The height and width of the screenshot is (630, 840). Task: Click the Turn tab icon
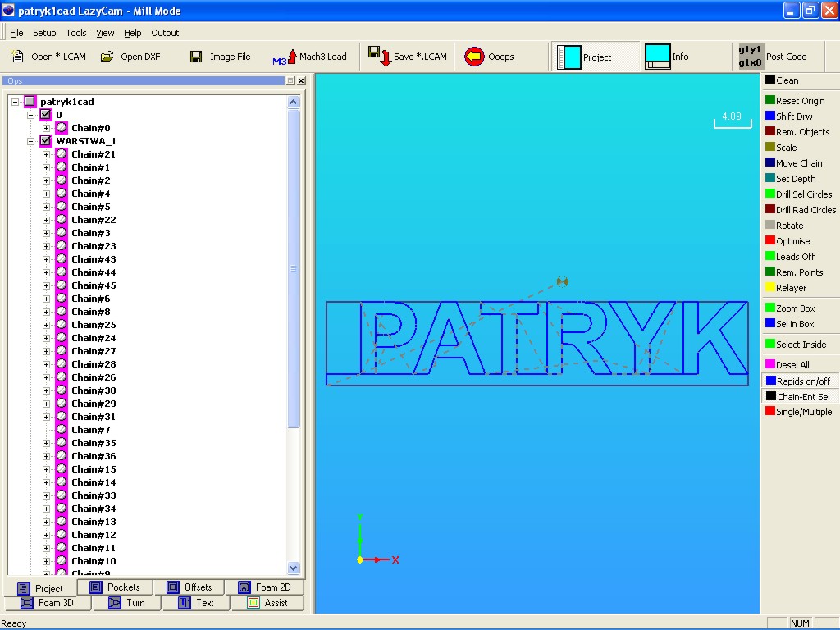tap(115, 603)
